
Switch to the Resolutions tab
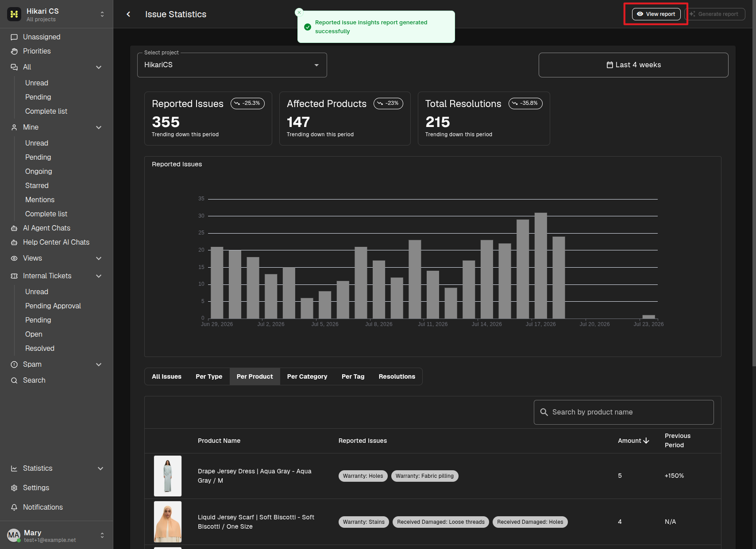(397, 376)
